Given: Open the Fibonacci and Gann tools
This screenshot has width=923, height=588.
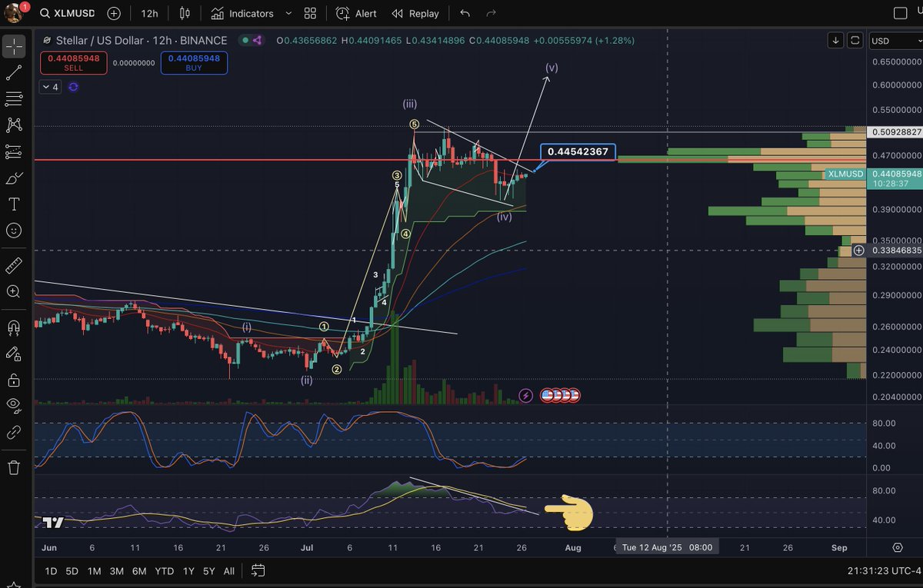Looking at the screenshot, I should click(14, 99).
